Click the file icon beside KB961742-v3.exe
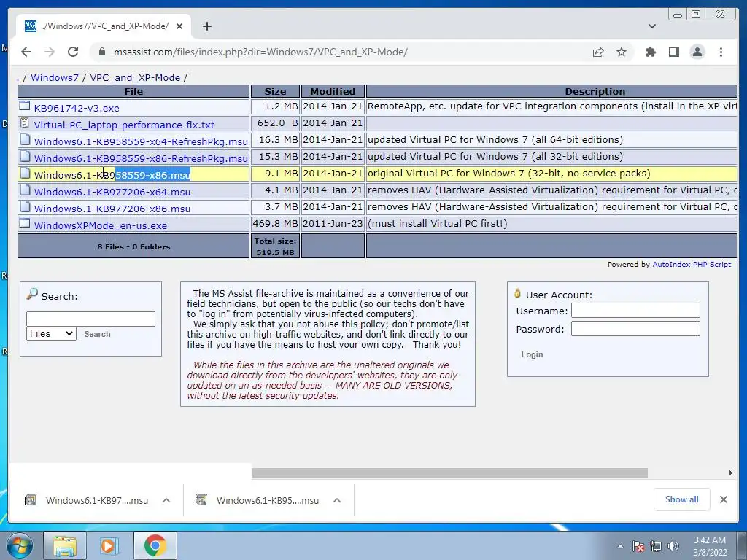This screenshot has width=747, height=560. pos(25,106)
